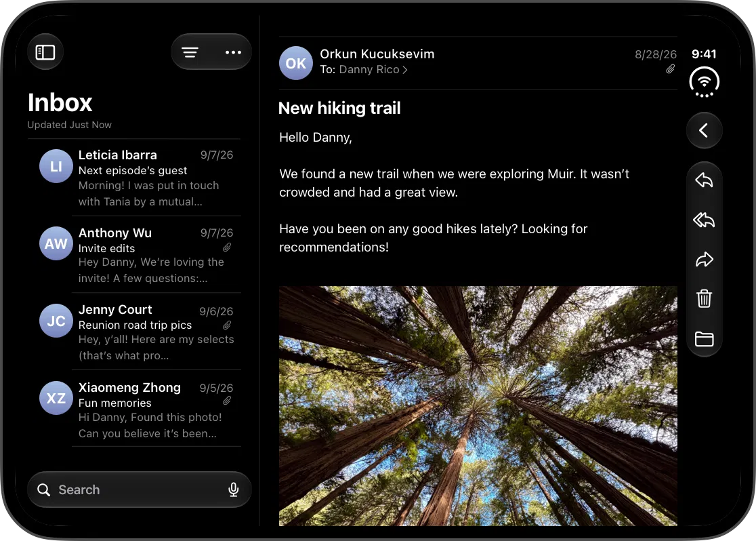Open Jenny Court's Reunion road trip pics
Screen dimensions: 756x541
tap(135, 332)
